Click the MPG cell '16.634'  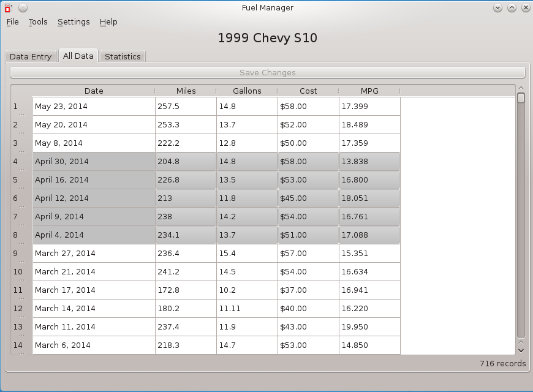[369, 272]
